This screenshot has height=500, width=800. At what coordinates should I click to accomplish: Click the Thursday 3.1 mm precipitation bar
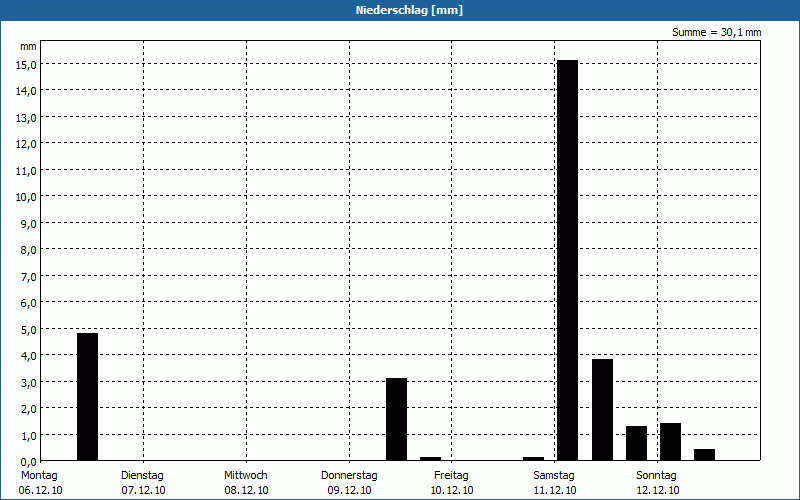point(396,419)
